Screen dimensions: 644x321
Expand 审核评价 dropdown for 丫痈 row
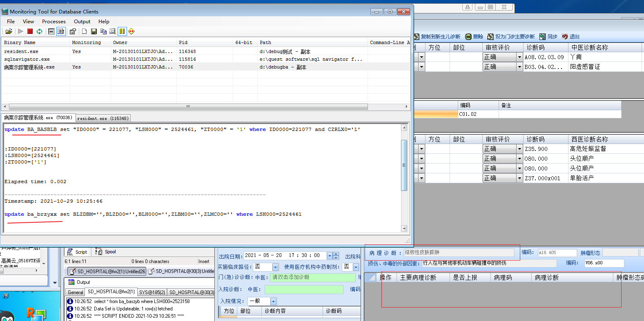(519, 57)
